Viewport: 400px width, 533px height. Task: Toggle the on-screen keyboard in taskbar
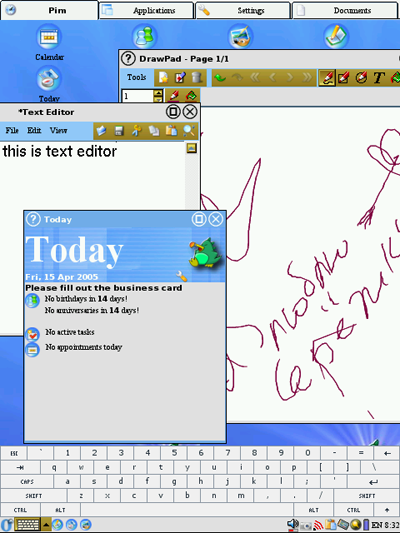(28, 525)
